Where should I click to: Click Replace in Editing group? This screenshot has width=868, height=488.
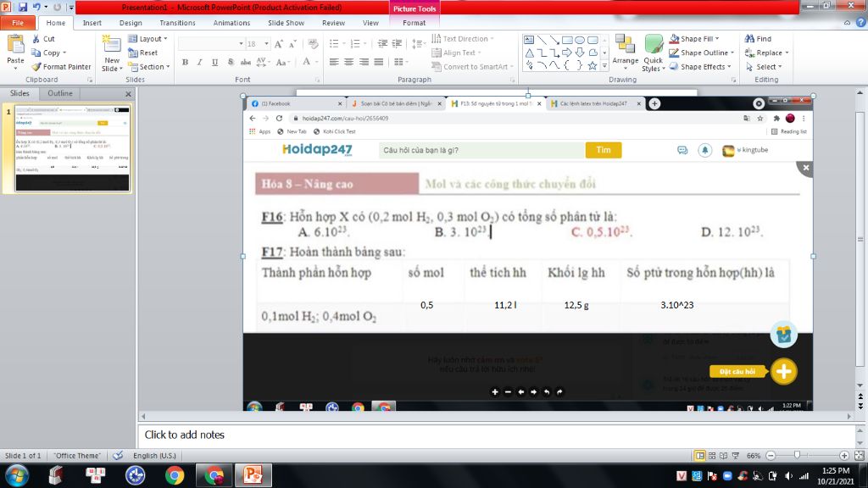pyautogui.click(x=766, y=53)
